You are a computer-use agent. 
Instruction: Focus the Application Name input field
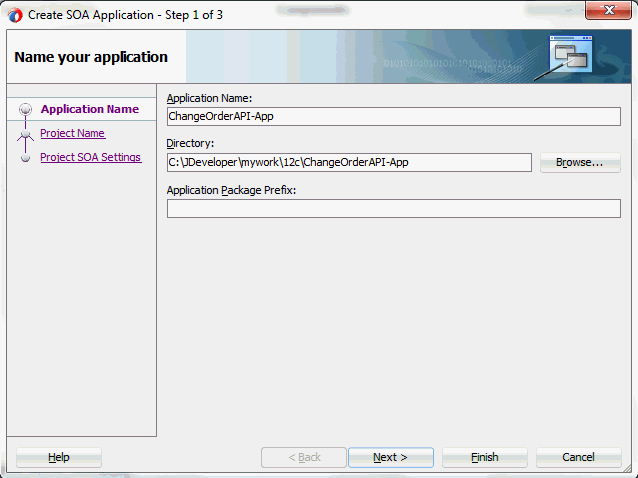click(393, 116)
